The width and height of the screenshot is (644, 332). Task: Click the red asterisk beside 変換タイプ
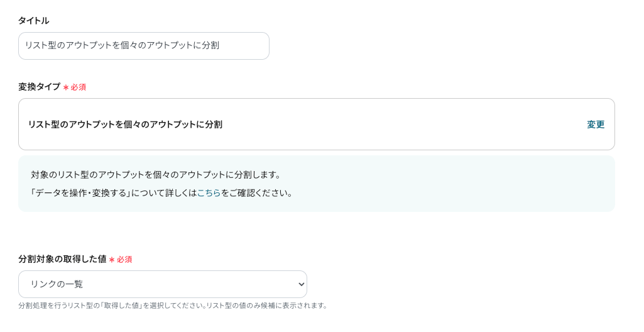click(x=66, y=87)
